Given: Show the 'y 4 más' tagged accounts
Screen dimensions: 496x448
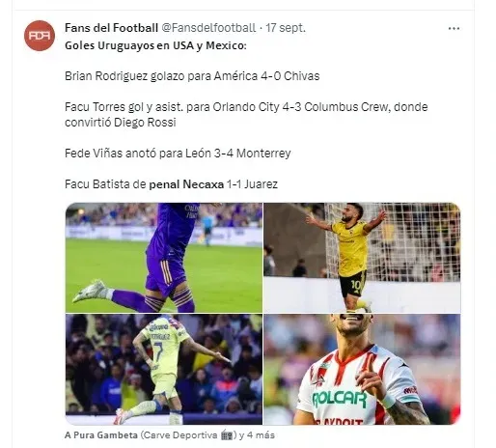Looking at the screenshot, I should (258, 435).
